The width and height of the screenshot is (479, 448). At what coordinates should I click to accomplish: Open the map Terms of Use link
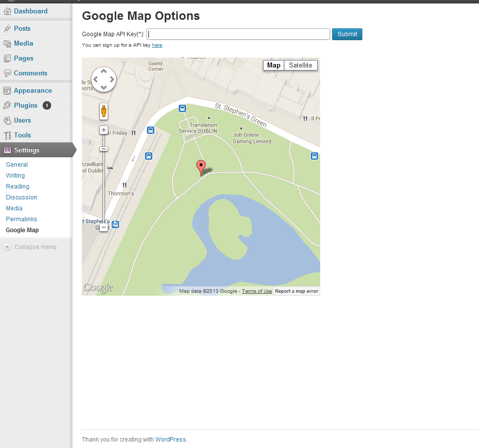coord(257,291)
